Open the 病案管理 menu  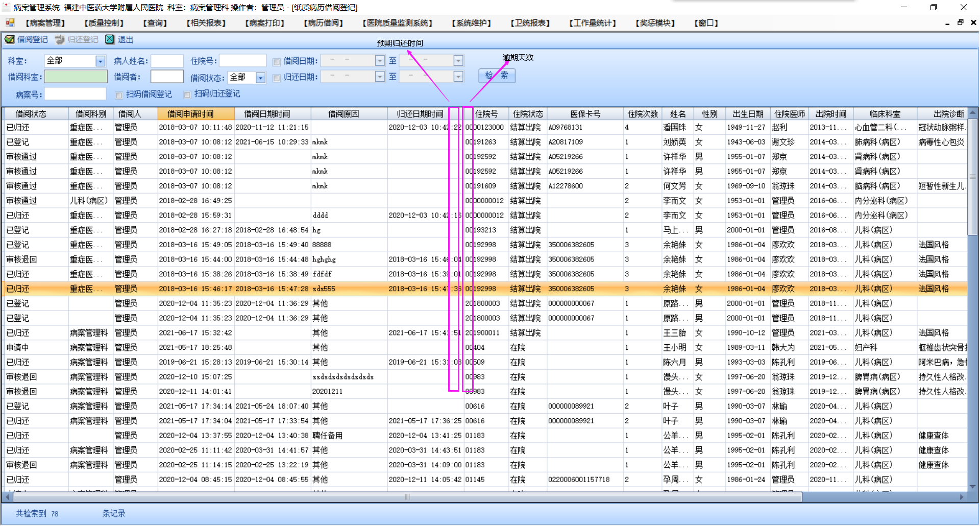[x=45, y=23]
